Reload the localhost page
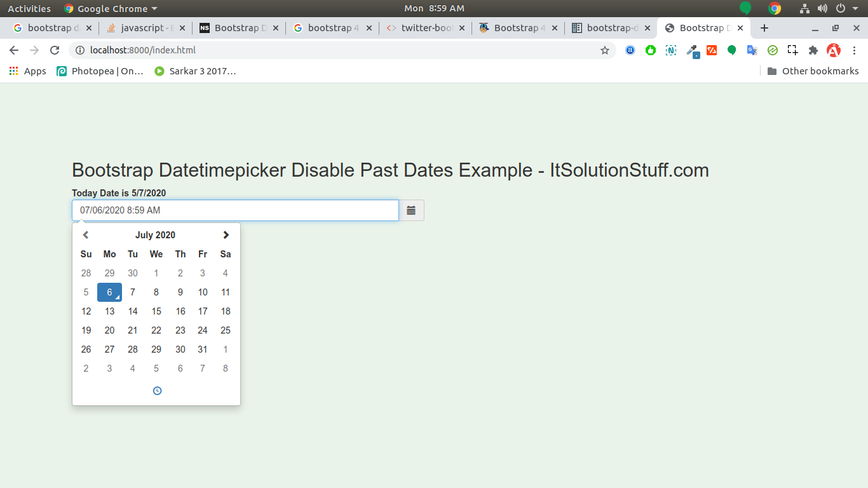 (x=54, y=50)
